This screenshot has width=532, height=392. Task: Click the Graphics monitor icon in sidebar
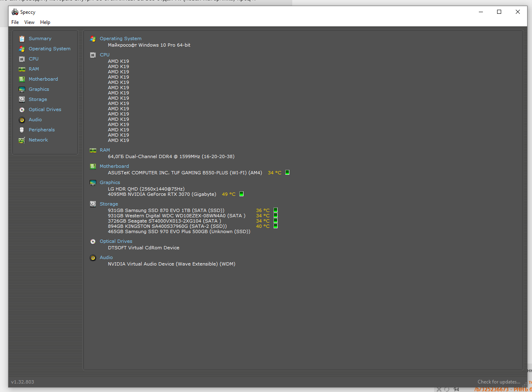click(x=22, y=90)
